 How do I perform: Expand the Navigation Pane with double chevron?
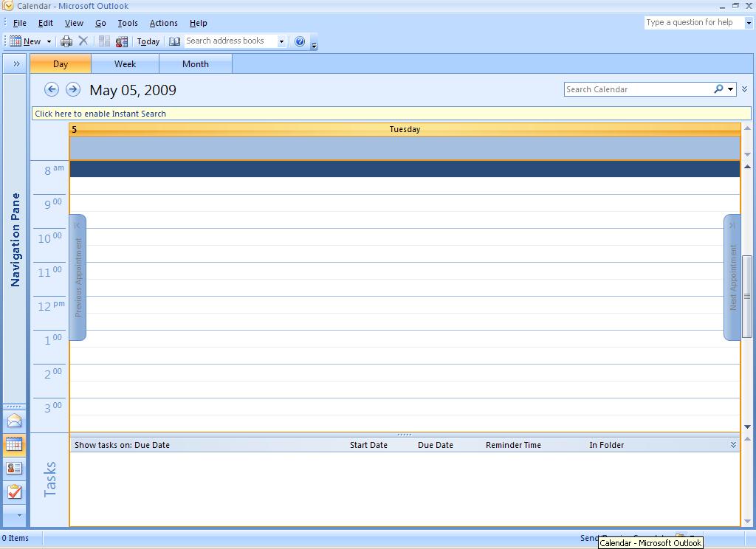point(16,63)
